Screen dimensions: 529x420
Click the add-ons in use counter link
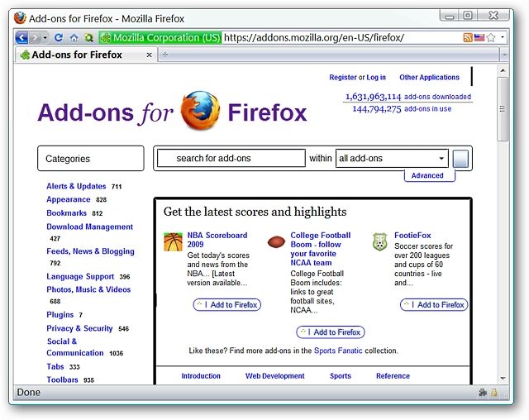[402, 109]
